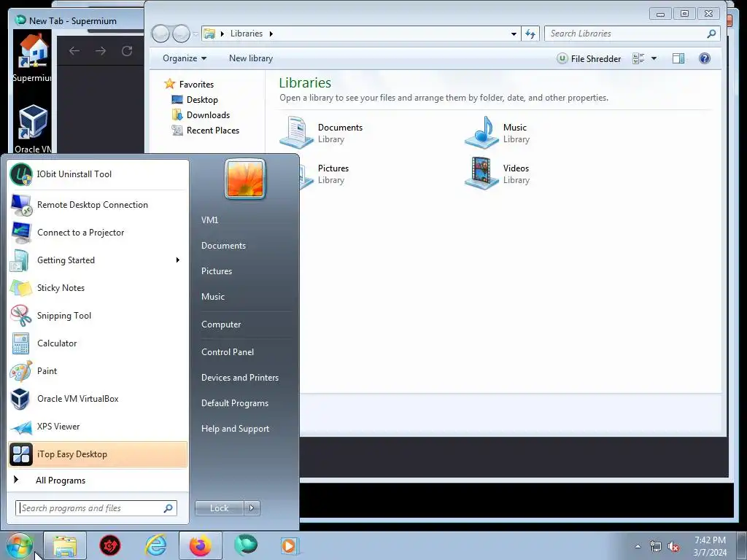747x560 pixels.
Task: Expand All Programs list
Action: click(x=98, y=481)
